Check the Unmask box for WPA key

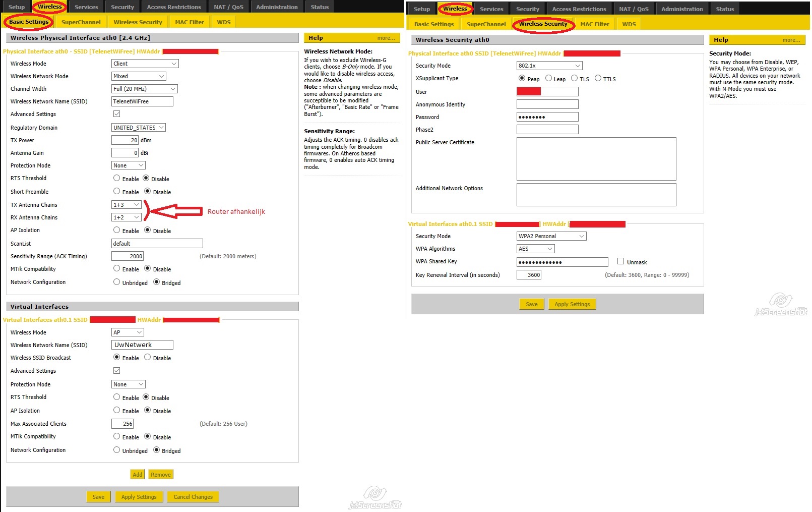pos(621,261)
